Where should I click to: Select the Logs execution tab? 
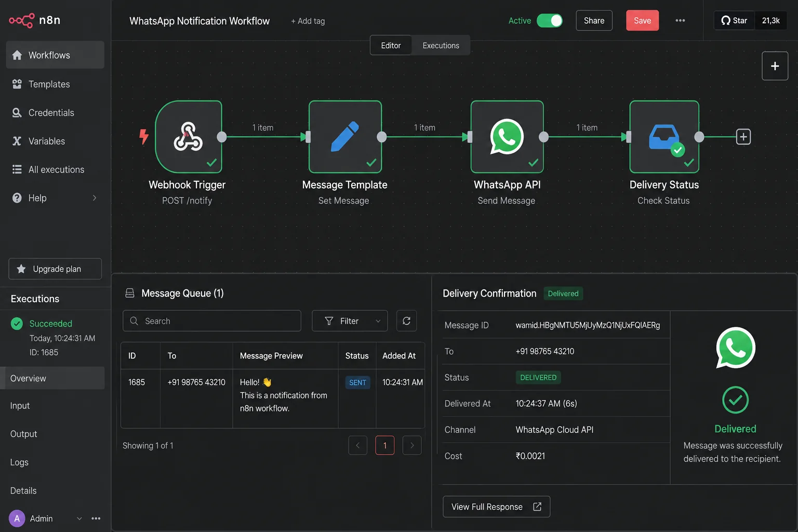19,462
